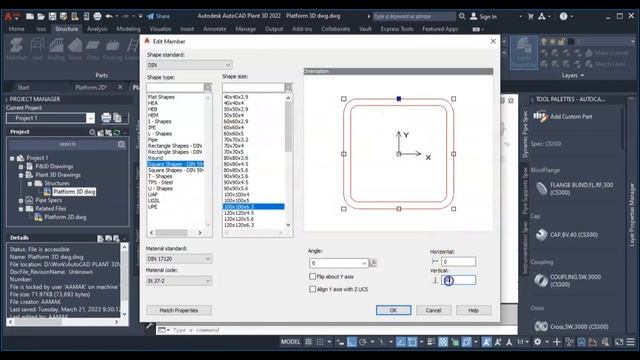Viewport: 640px width, 360px height.
Task: Expand the Pipe Specs tree node
Action: 21,200
